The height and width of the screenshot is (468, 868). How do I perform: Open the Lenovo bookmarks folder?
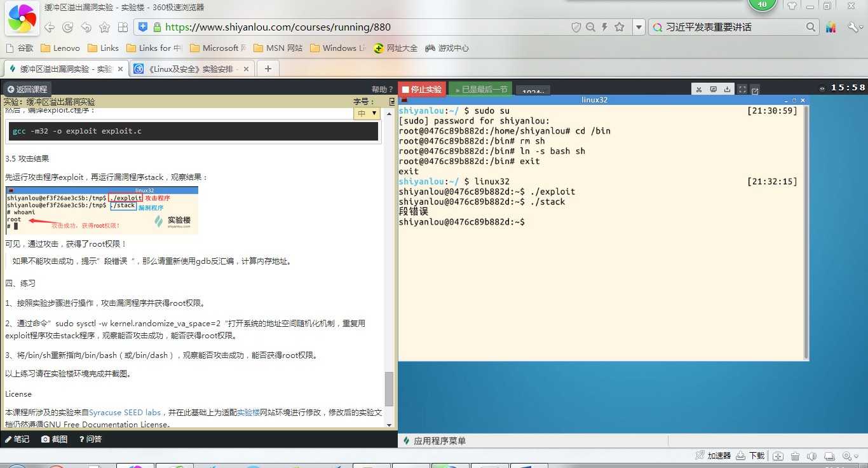[x=60, y=48]
